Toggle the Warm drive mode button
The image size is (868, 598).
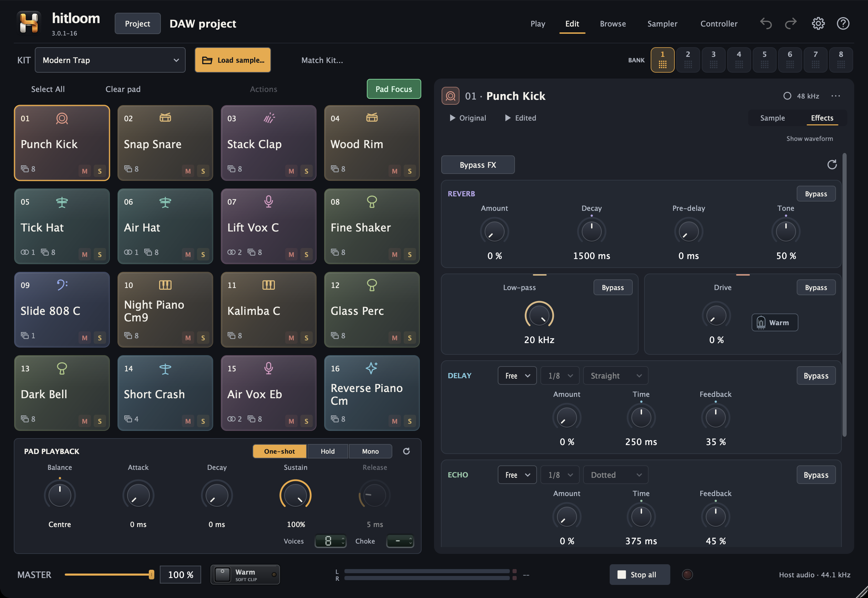tap(774, 323)
